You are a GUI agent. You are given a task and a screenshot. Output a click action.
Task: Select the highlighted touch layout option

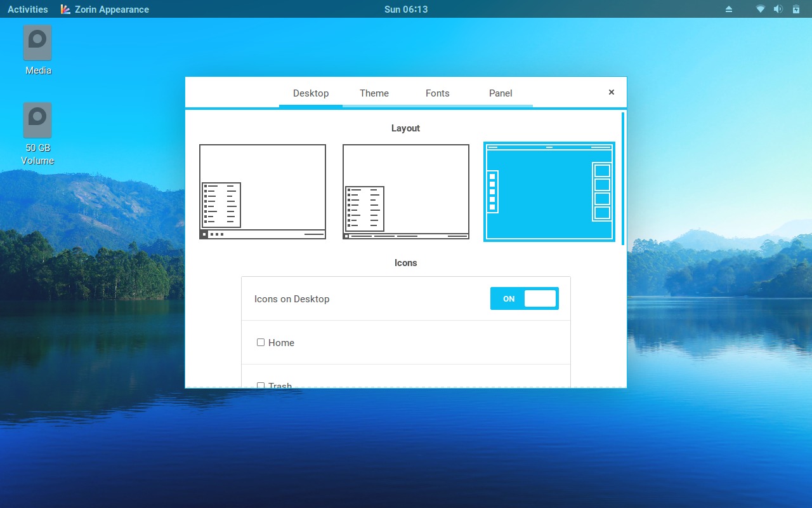point(549,191)
